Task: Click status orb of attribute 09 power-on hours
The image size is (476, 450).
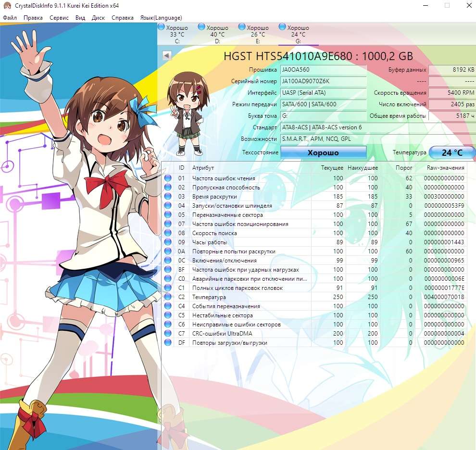Action: (x=168, y=242)
